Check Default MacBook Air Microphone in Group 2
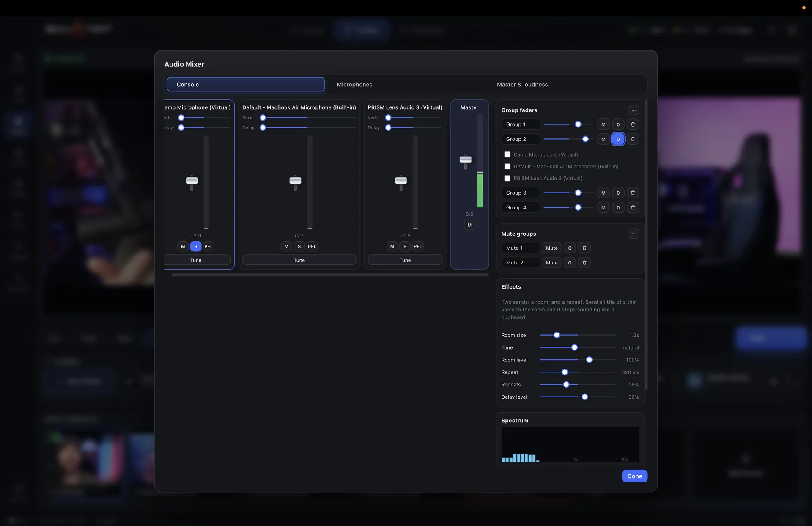The width and height of the screenshot is (812, 526). pos(507,166)
